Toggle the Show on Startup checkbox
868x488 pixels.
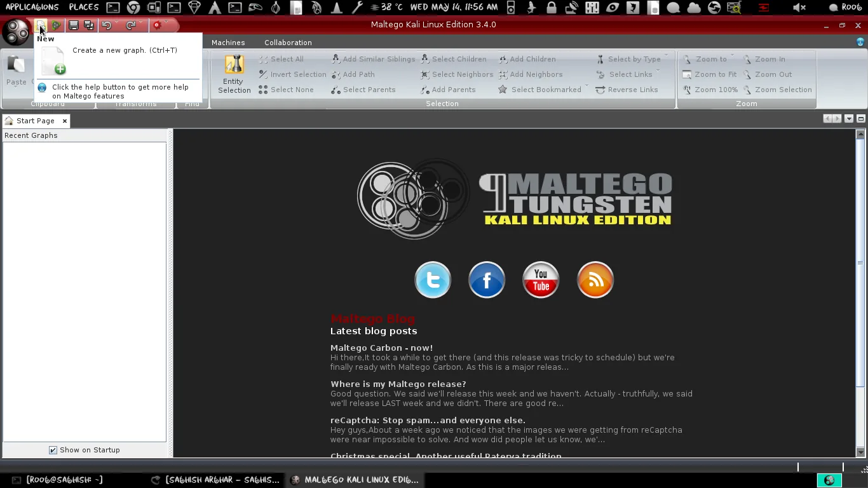click(x=53, y=450)
